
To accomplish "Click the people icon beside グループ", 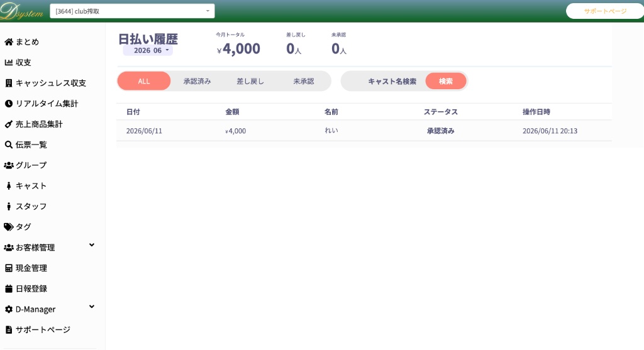I will (9, 165).
